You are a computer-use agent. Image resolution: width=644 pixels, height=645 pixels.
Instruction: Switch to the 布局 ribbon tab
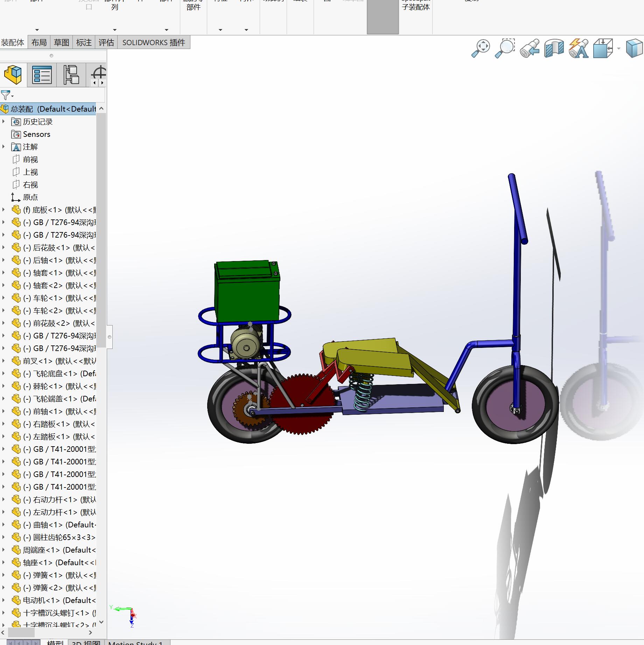point(39,43)
